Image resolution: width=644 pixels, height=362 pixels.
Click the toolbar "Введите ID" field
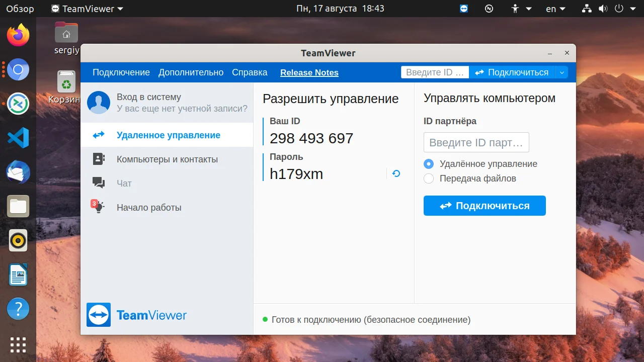pos(435,72)
